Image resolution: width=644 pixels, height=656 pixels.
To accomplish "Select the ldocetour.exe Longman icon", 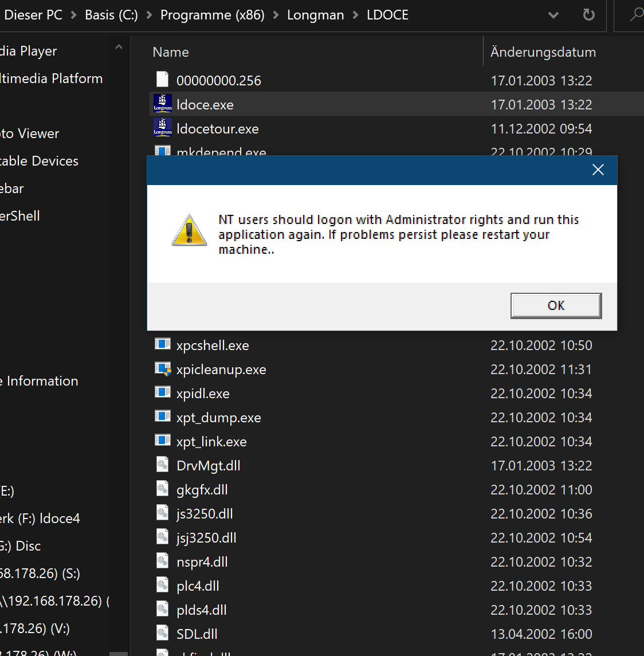I will point(162,128).
